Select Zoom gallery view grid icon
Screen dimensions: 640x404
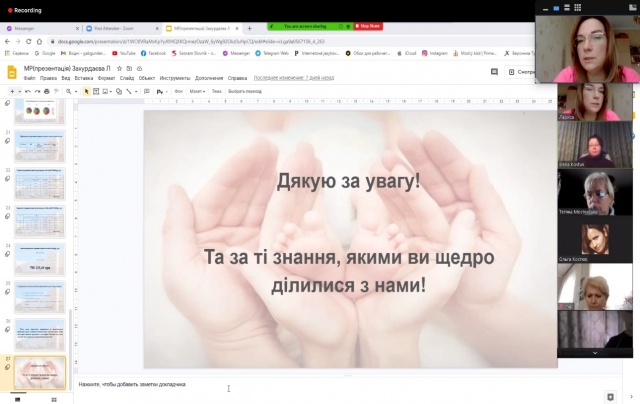578,7
